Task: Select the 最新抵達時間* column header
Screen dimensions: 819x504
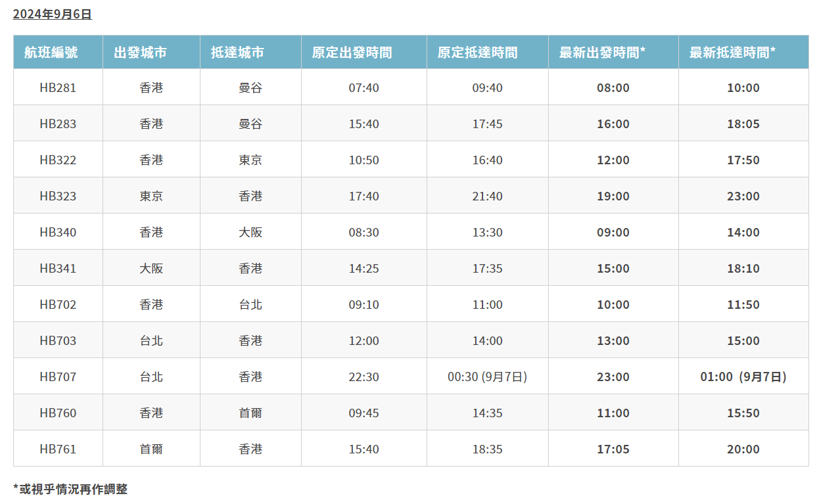Action: pos(747,53)
